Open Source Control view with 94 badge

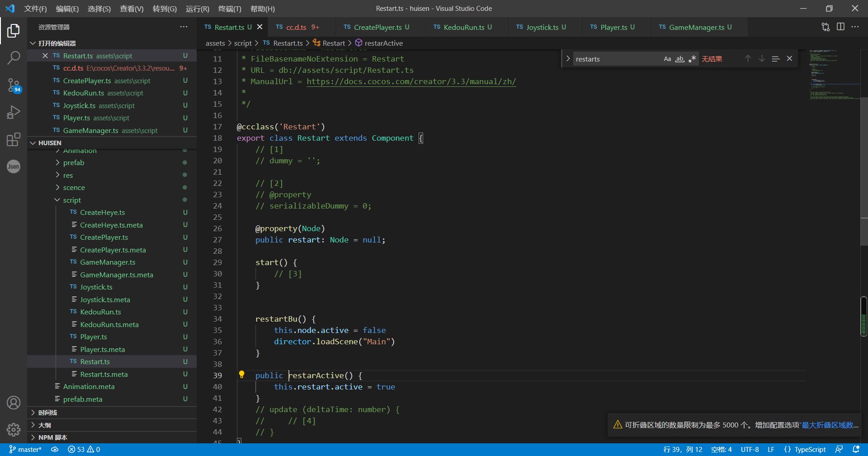(14, 85)
